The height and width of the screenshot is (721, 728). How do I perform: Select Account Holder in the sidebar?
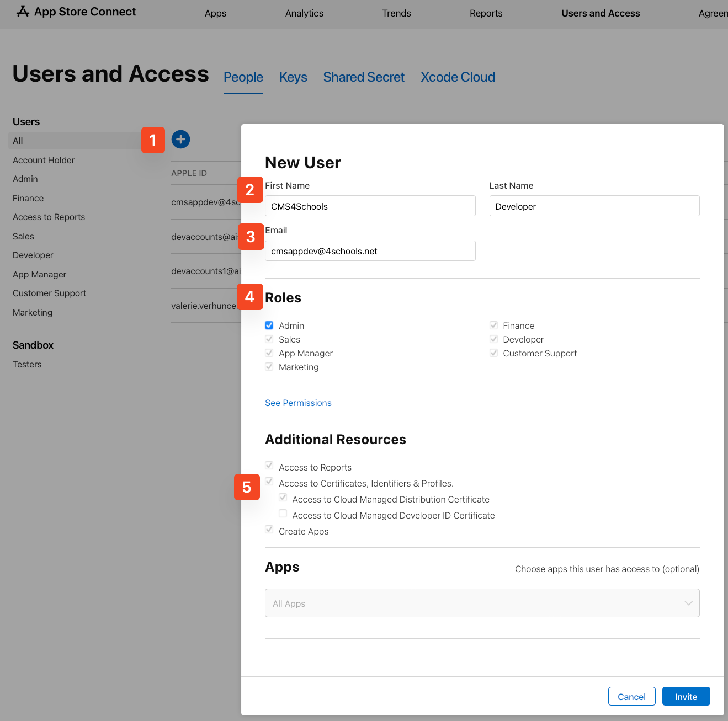[44, 160]
